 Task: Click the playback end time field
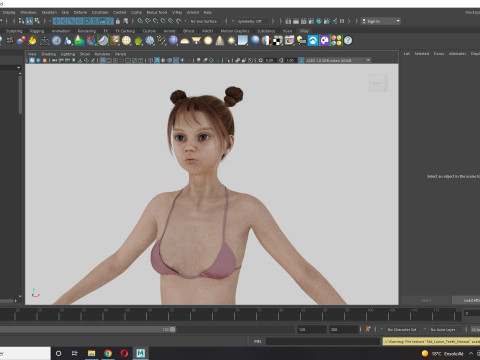point(312,329)
